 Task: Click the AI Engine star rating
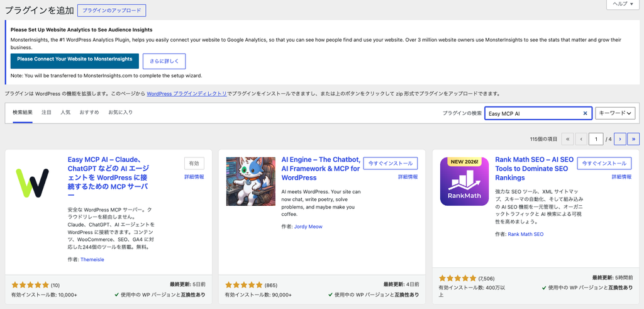click(x=244, y=284)
